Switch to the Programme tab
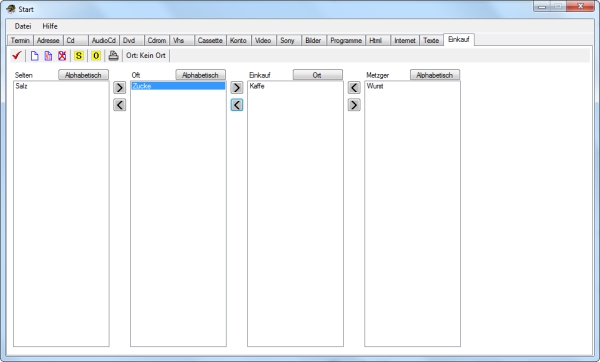The width and height of the screenshot is (600, 362). (x=346, y=40)
